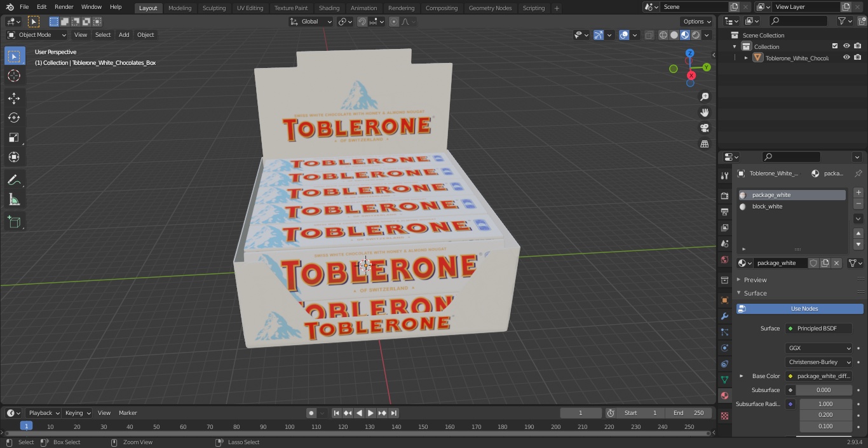Screen dimensions: 868x448
Task: Click the pan hand viewport gizmo
Action: click(704, 112)
